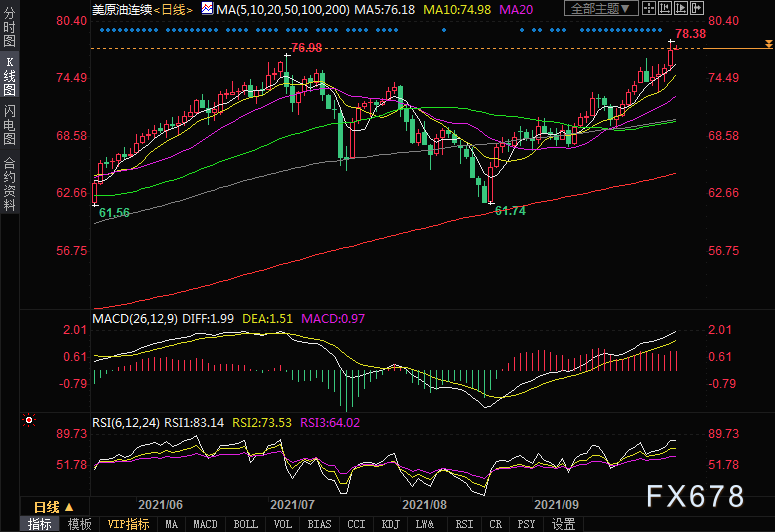Click the 78.38 high price label
Image resolution: width=775 pixels, height=532 pixels.
pyautogui.click(x=690, y=34)
